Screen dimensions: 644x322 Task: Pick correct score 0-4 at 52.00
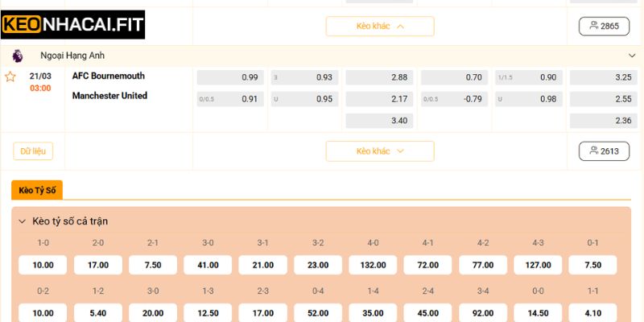(318, 313)
